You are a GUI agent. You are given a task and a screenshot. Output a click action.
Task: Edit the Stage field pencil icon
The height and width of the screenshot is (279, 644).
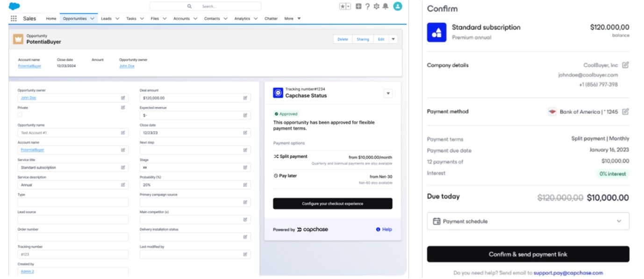(x=245, y=167)
